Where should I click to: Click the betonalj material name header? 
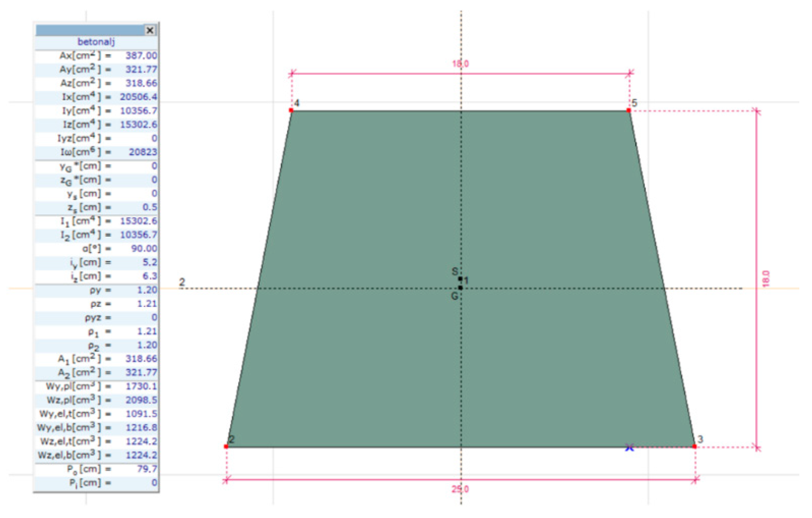coord(96,42)
